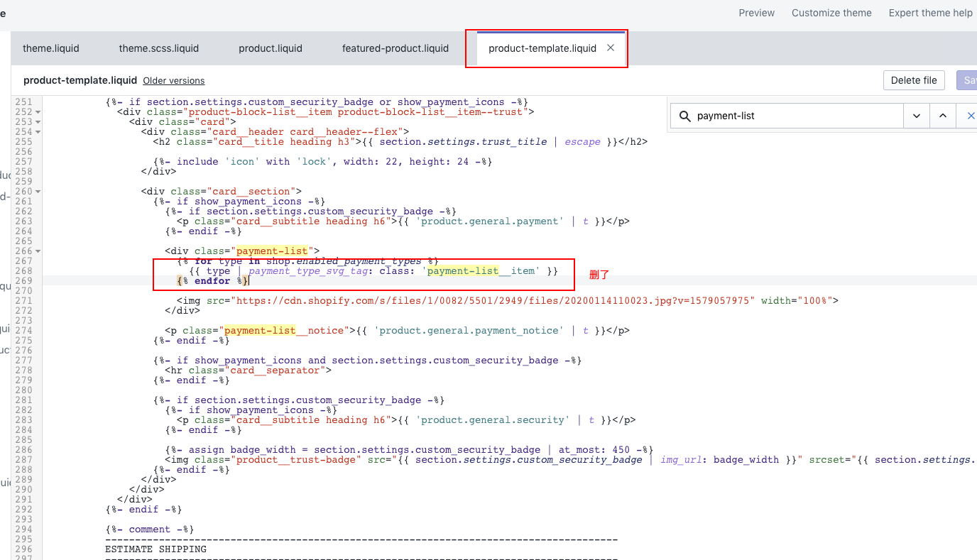This screenshot has width=977, height=560.
Task: Click the search magnifier icon
Action: (685, 116)
